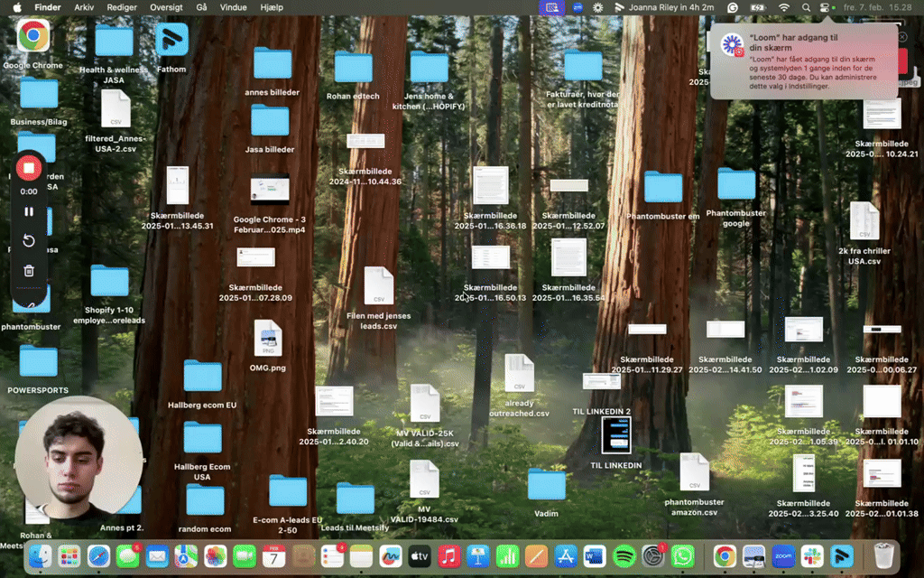Open Google Chrome desktop shortcut
The width and height of the screenshot is (924, 578).
33,37
